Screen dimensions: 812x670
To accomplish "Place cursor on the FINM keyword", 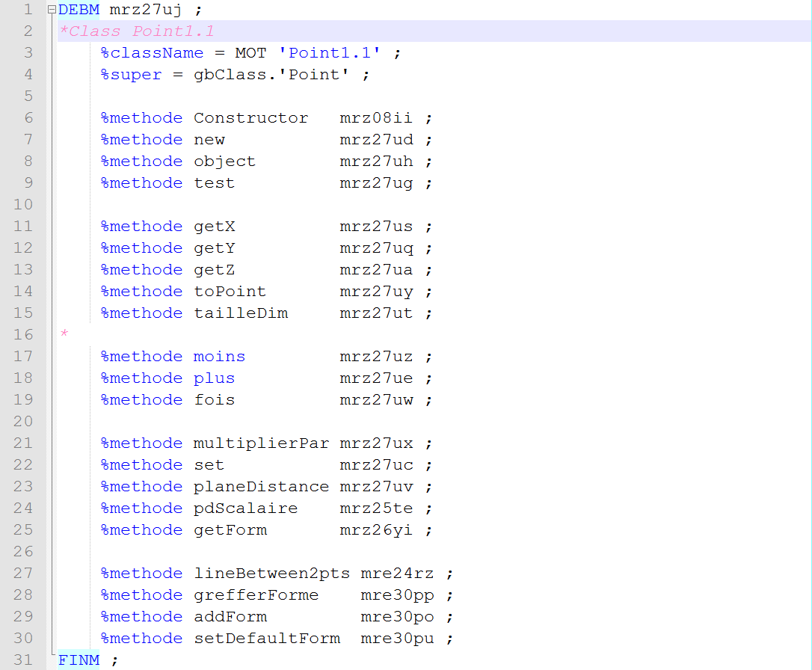I will coord(79,660).
